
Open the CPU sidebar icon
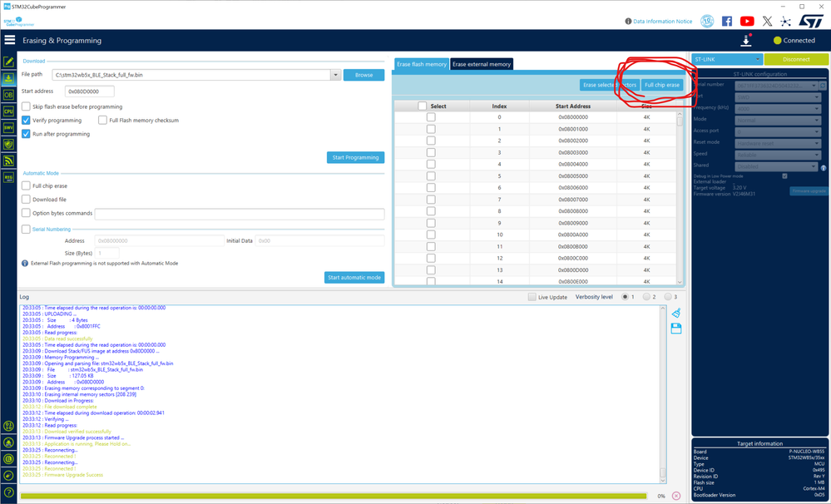[8, 111]
